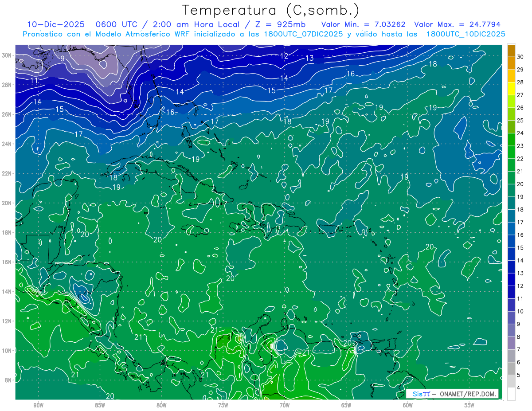The width and height of the screenshot is (532, 411).
Task: Select the date text '10-Dic-2025'
Action: point(55,24)
